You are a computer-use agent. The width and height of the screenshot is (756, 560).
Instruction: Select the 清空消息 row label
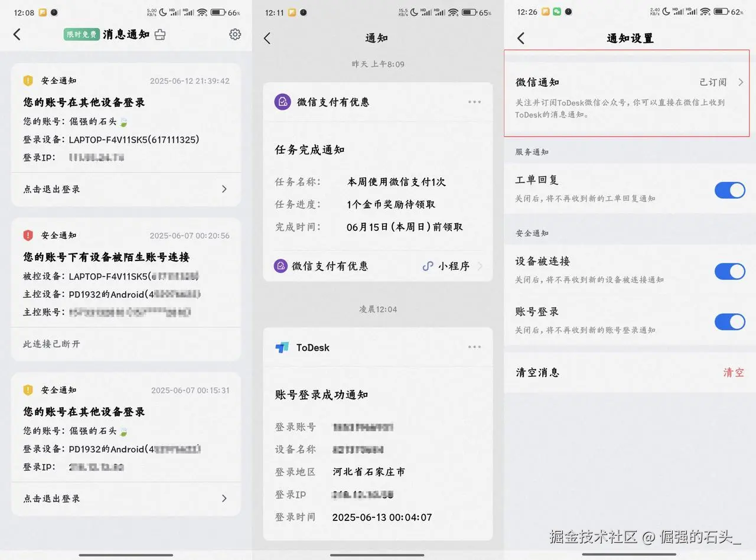pos(537,373)
